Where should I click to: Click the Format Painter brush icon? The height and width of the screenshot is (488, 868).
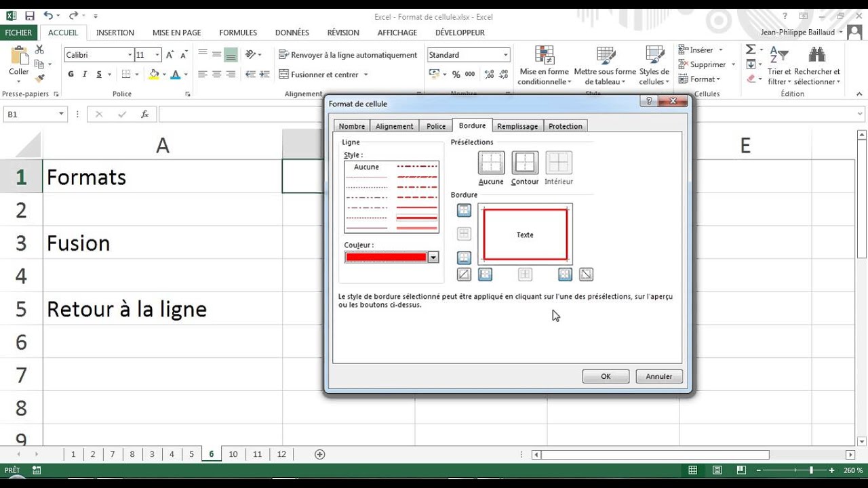39,79
